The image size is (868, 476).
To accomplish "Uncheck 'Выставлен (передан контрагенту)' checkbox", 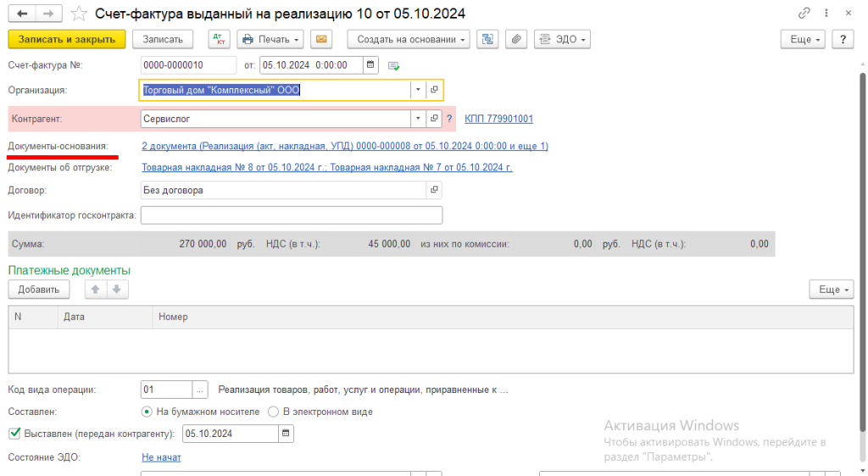I will [x=14, y=434].
